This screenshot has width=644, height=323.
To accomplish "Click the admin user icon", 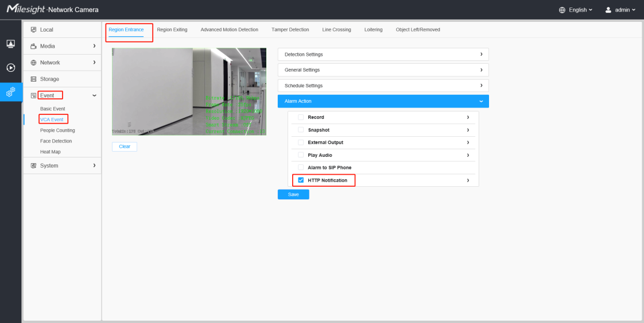I will [608, 10].
